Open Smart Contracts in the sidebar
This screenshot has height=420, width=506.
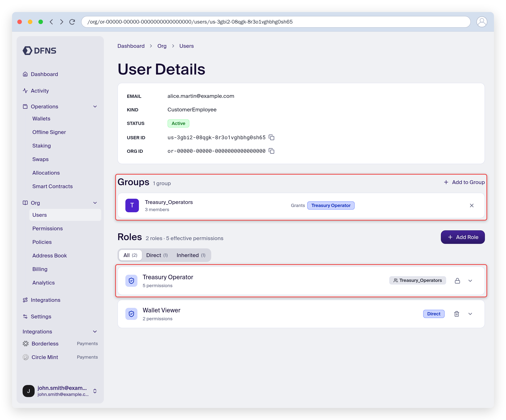53,186
